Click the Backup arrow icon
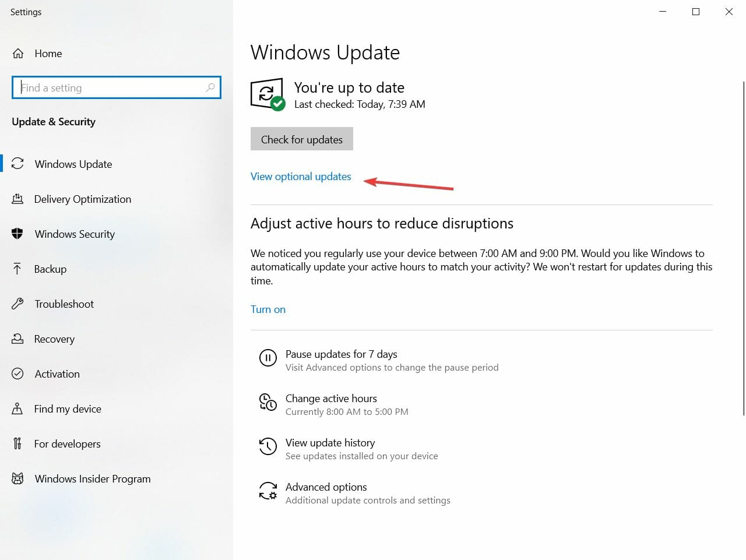Viewport: 746px width, 560px height. tap(17, 269)
